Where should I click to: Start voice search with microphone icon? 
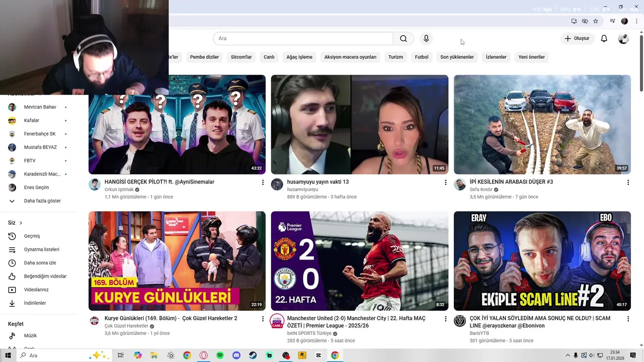point(426,39)
